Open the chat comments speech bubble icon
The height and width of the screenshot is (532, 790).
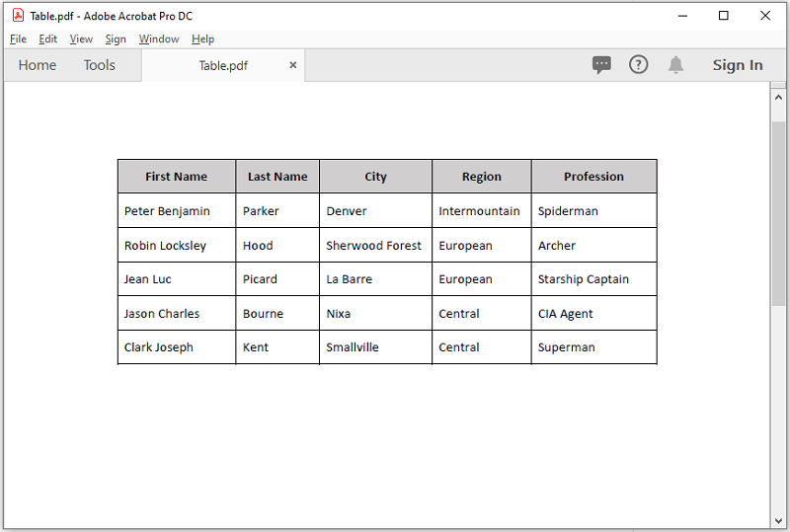click(601, 64)
